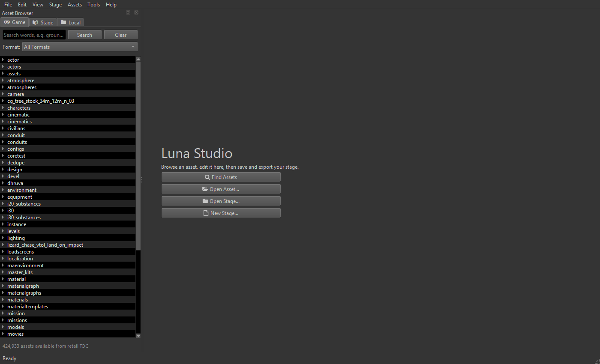Image resolution: width=600 pixels, height=364 pixels.
Task: Select the i30_substances tree row
Action: point(68,218)
